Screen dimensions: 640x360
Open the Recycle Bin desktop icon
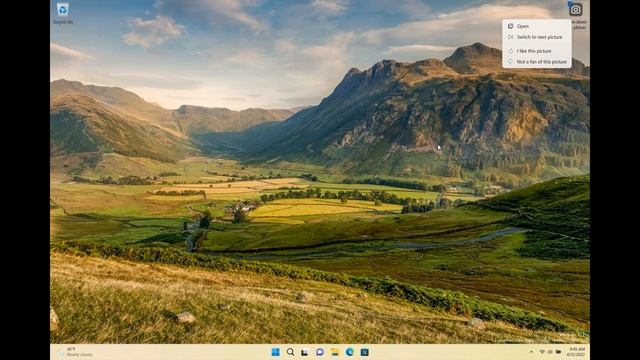pyautogui.click(x=63, y=12)
